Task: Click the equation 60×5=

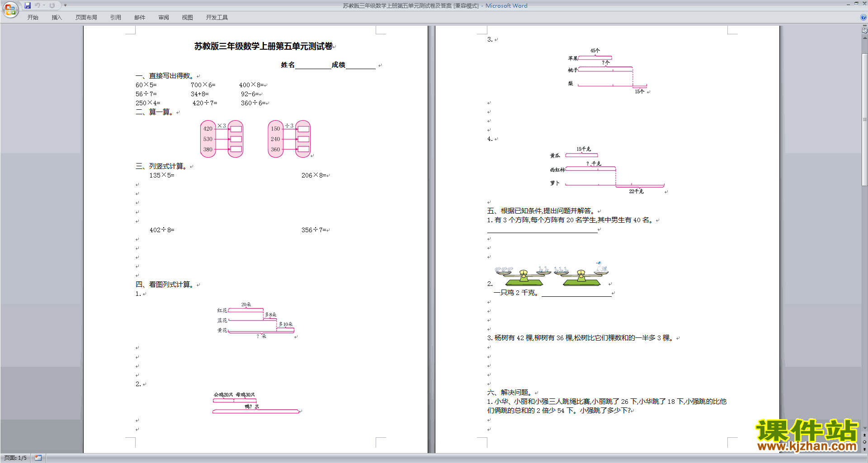Action: (146, 85)
